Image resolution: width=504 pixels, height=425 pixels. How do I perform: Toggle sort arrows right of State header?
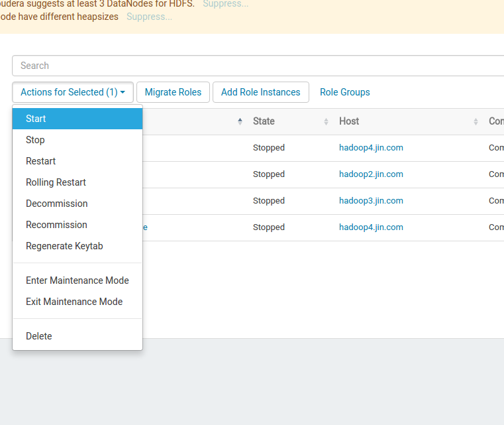(326, 121)
